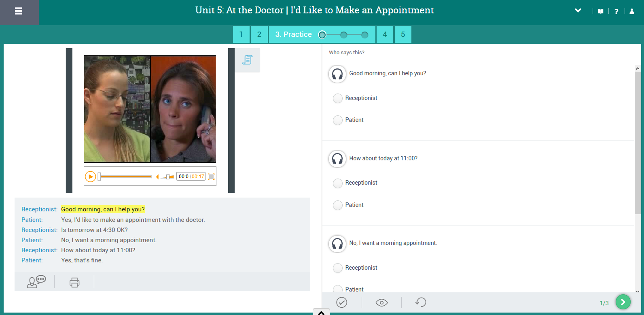Screen dimensions: 644x315
Task: Open the hamburger main menu
Action: 19,11
